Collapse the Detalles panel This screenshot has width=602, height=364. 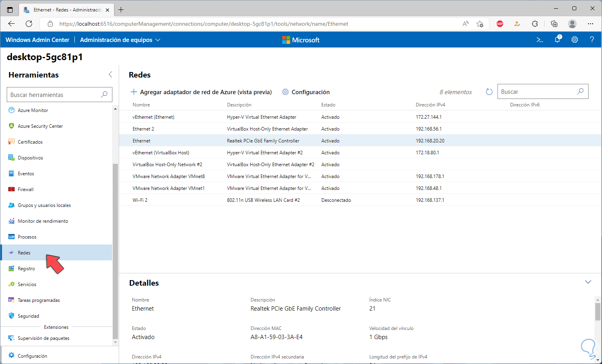click(x=588, y=282)
